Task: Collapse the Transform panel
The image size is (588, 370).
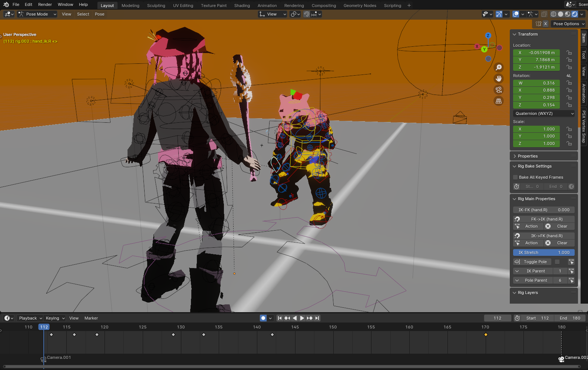Action: click(x=515, y=34)
